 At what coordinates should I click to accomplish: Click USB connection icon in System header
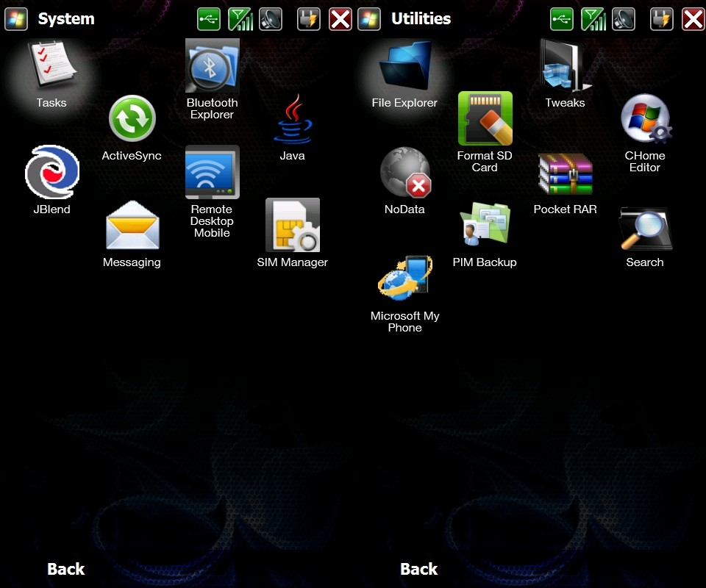coord(209,19)
